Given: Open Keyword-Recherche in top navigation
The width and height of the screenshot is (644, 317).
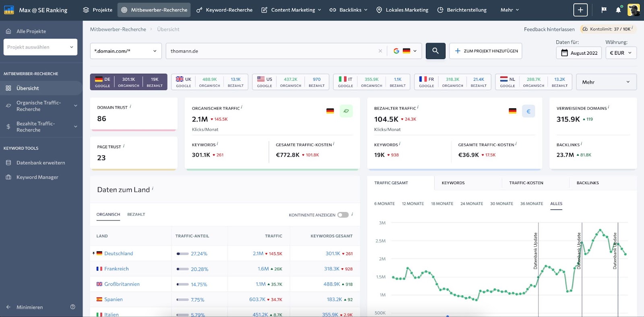Looking at the screenshot, I should click(x=225, y=10).
